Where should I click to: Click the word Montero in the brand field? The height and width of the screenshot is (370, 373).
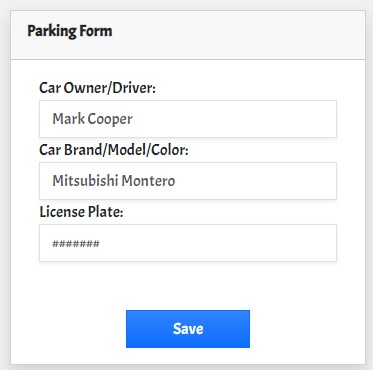point(148,181)
